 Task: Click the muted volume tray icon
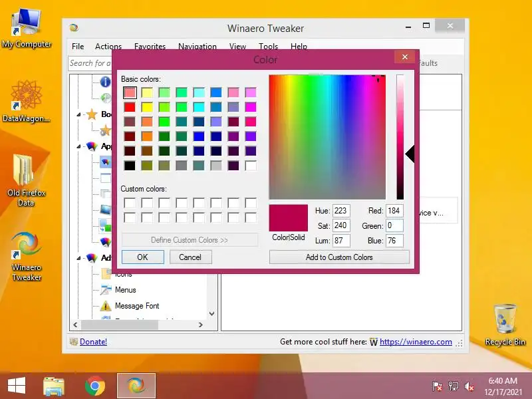coord(469,386)
